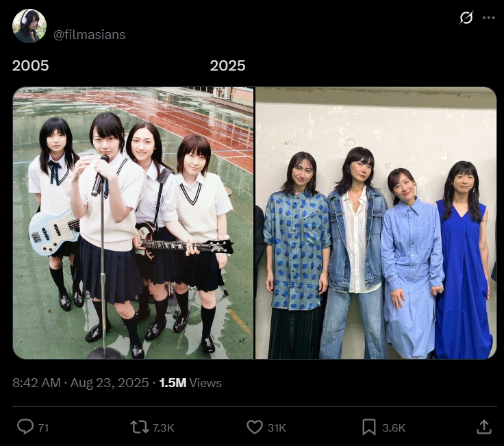Click the repost arrows icon
This screenshot has width=504, height=446.
(140, 428)
